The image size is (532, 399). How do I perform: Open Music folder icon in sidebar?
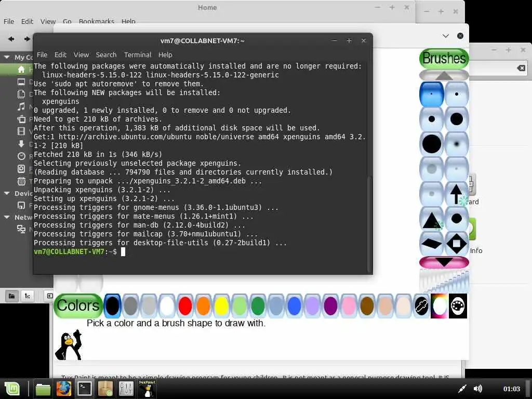coord(21,107)
